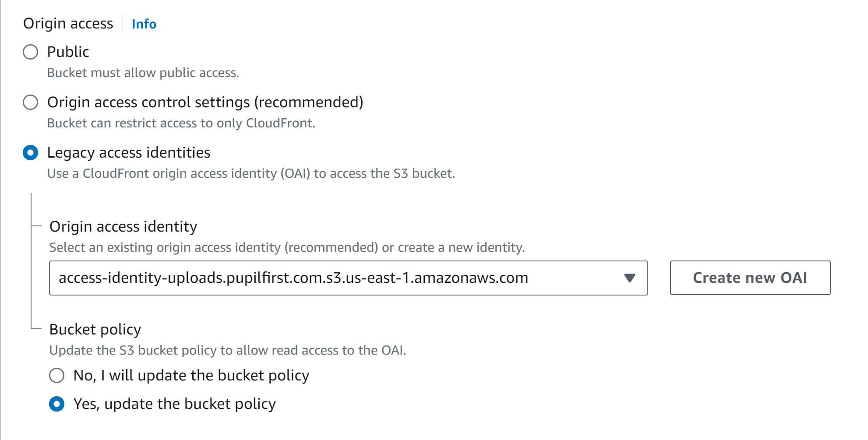
Task: Enable Yes, update the bucket policy
Action: click(x=57, y=404)
